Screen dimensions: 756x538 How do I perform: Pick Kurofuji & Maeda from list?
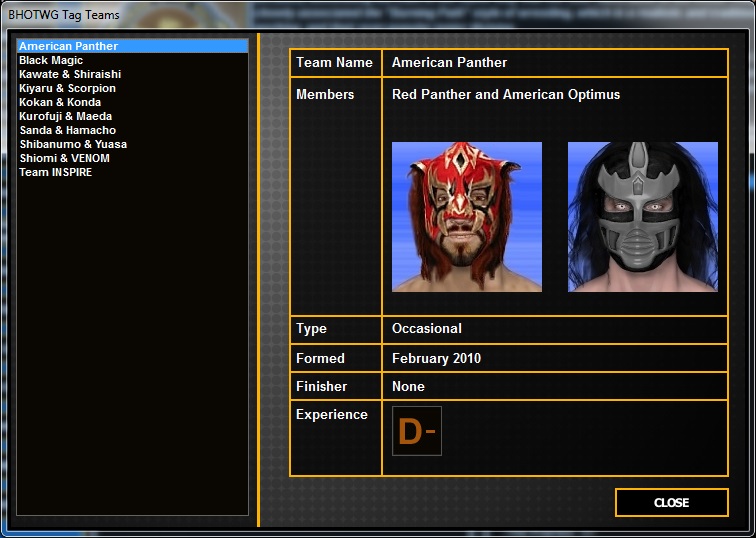tap(65, 116)
